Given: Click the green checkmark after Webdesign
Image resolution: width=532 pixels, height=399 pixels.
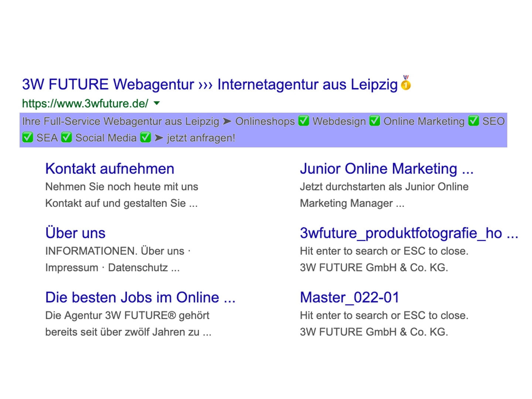Looking at the screenshot, I should tap(375, 121).
